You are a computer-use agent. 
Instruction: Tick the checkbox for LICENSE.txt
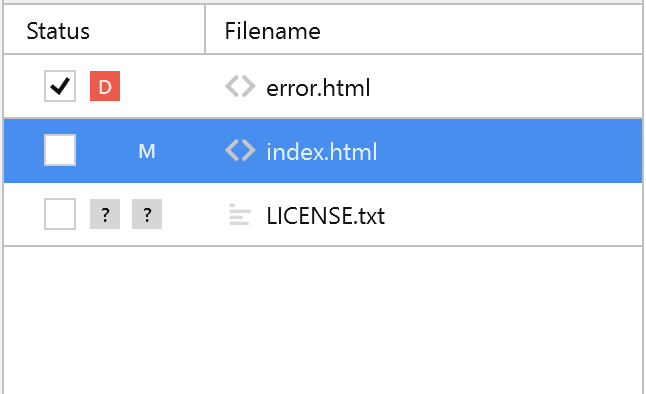point(60,214)
